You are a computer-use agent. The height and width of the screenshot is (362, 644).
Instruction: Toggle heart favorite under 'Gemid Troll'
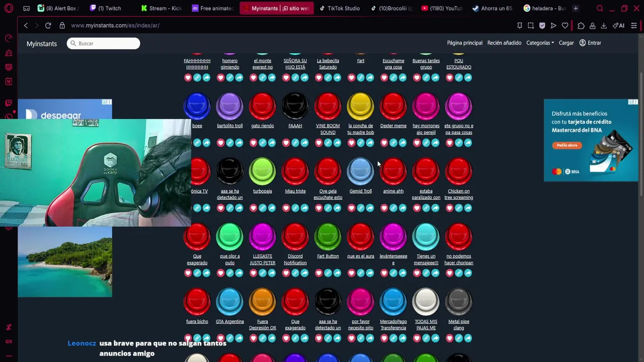coord(351,208)
